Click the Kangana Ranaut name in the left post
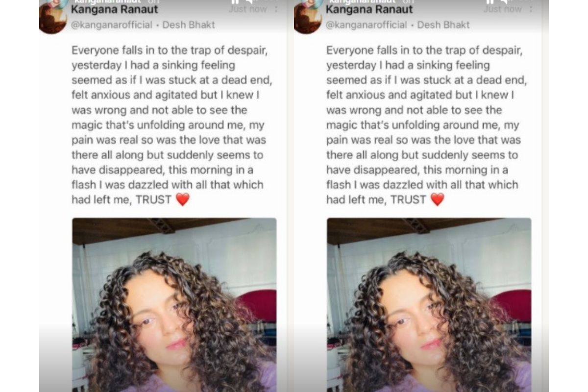The height and width of the screenshot is (392, 588). click(115, 9)
